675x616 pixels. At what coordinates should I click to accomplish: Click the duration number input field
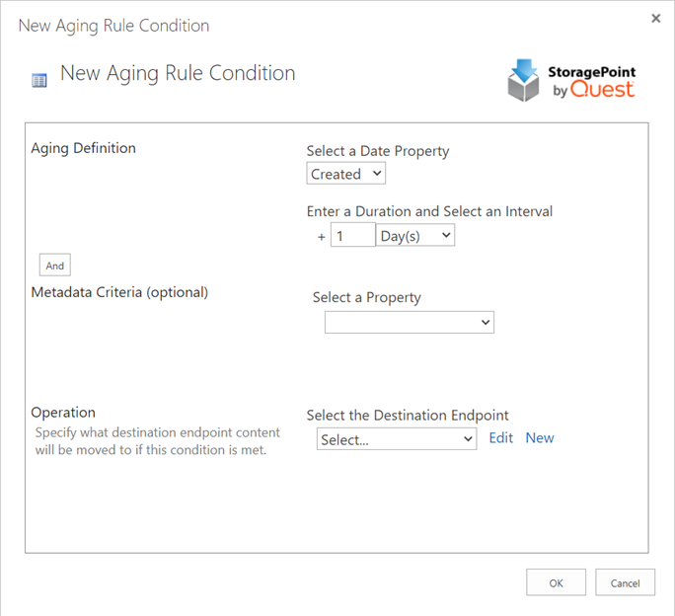352,235
